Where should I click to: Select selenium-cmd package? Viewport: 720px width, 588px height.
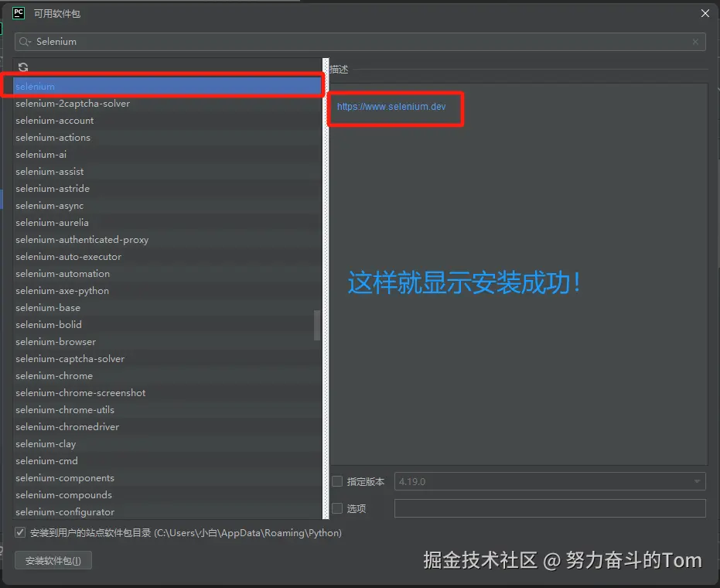pyautogui.click(x=167, y=460)
